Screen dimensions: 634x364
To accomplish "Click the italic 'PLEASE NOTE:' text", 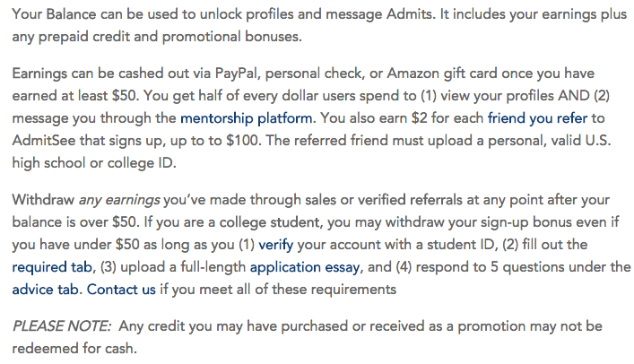I will coord(62,325).
